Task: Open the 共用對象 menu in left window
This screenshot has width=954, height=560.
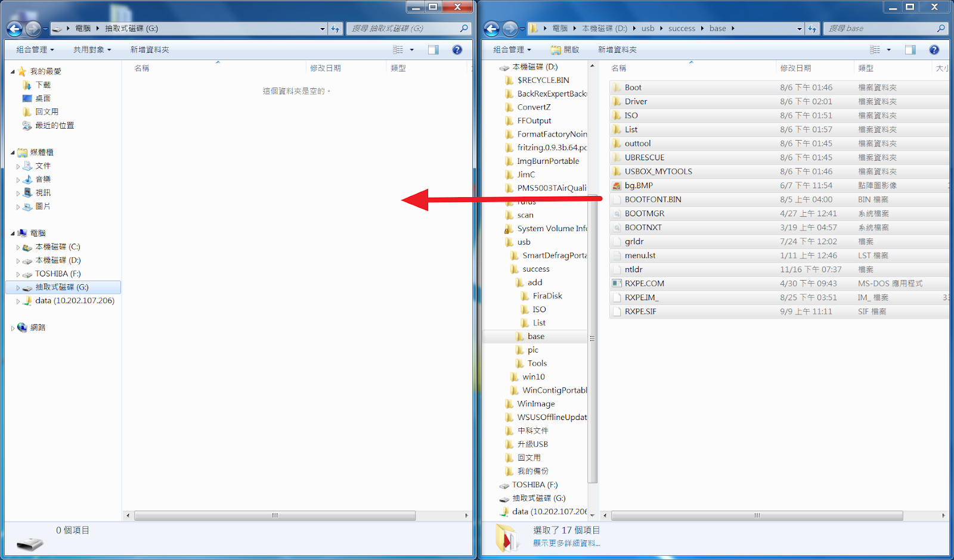Action: (92, 50)
